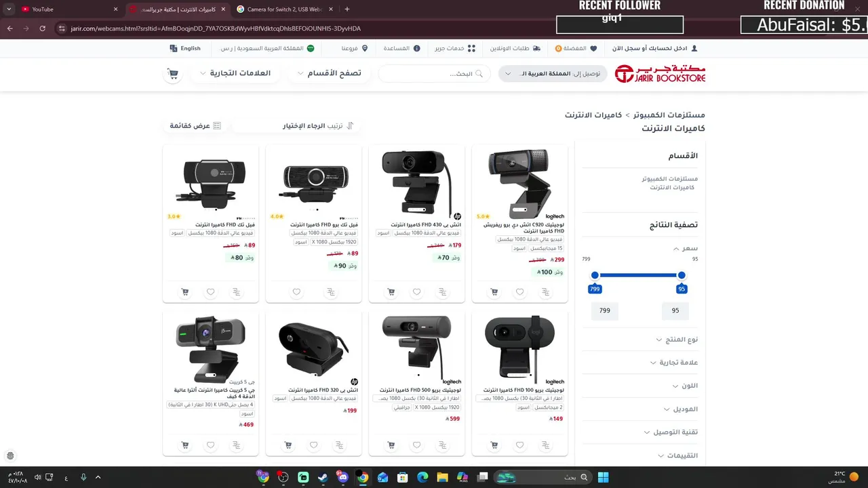868x488 pixels.
Task: Open طلبات الاونلاين online orders menu
Action: (515, 49)
